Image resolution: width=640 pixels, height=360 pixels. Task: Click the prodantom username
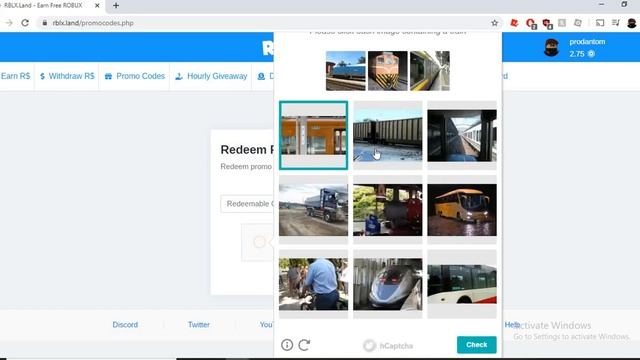(x=587, y=42)
